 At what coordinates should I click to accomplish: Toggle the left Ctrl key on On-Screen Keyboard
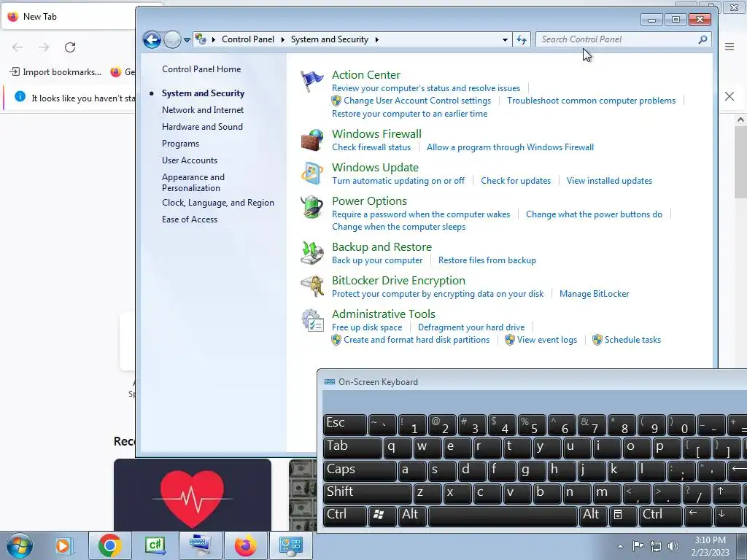click(345, 516)
